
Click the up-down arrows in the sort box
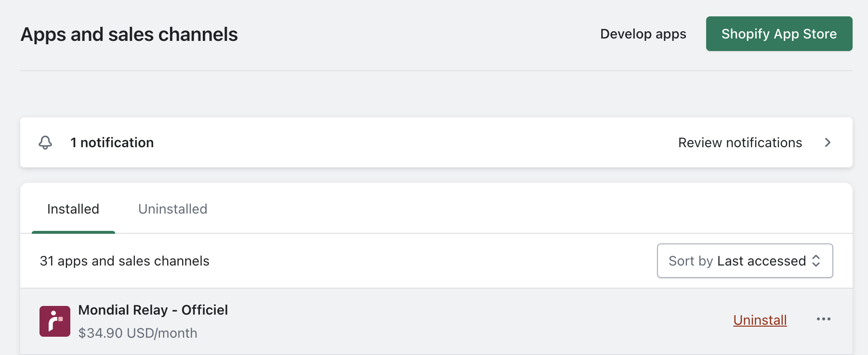point(816,261)
